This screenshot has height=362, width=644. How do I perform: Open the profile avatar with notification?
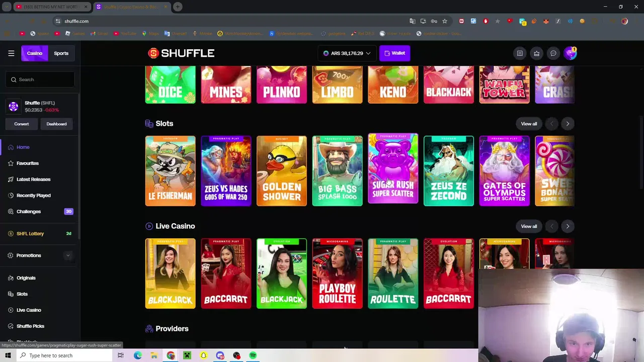570,53
